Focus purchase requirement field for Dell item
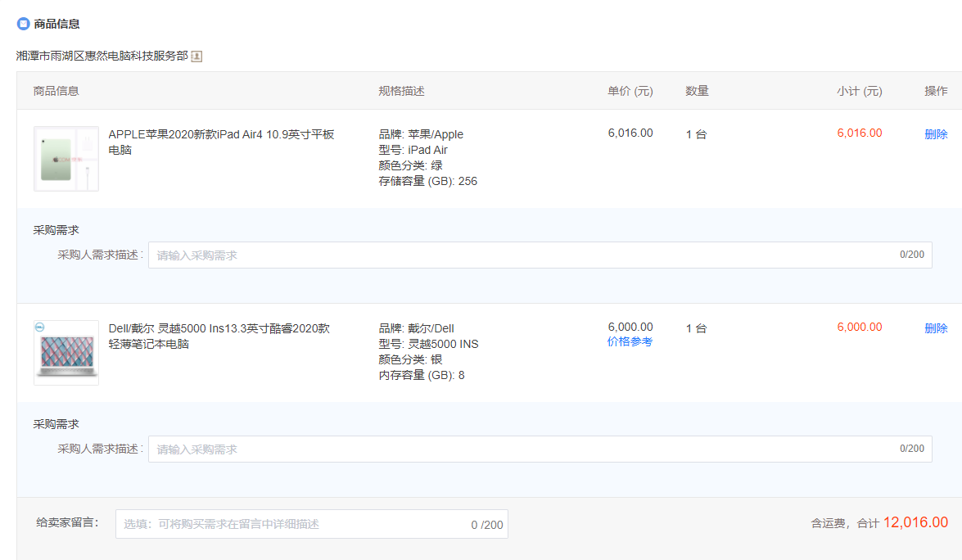Viewport: 962px width, 560px height. 540,449
